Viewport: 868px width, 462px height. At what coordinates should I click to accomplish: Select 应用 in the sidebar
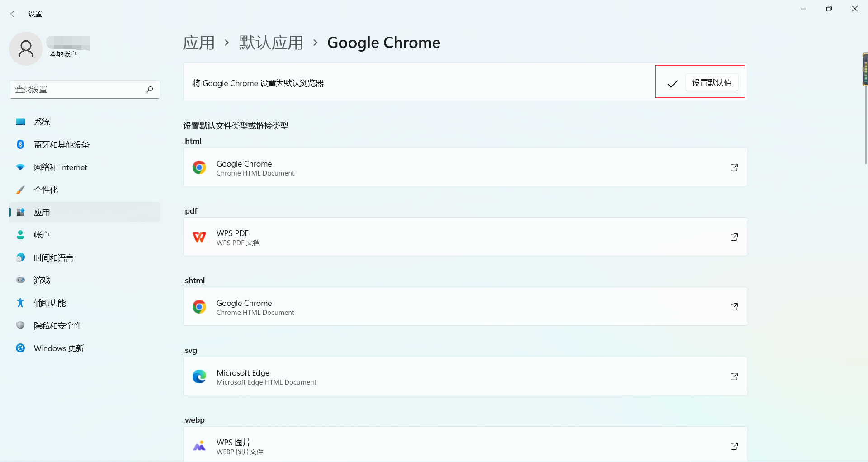pos(85,212)
